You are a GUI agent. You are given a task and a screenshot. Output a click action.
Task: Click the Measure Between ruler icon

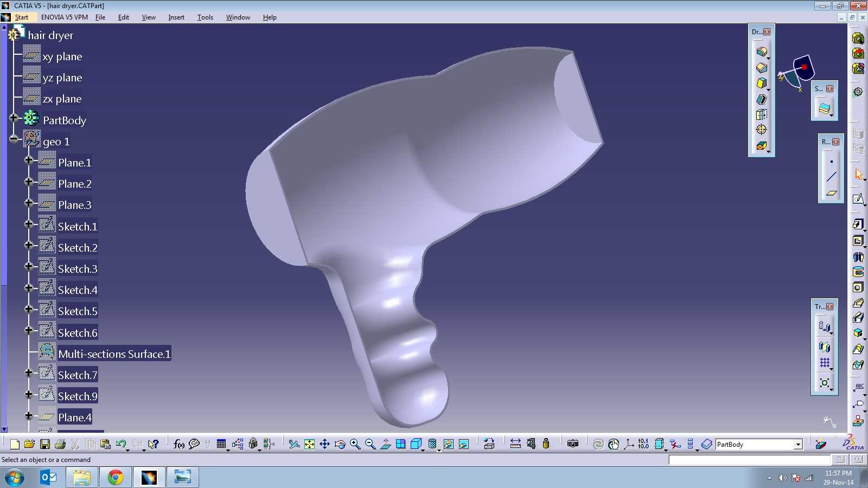coord(515,444)
